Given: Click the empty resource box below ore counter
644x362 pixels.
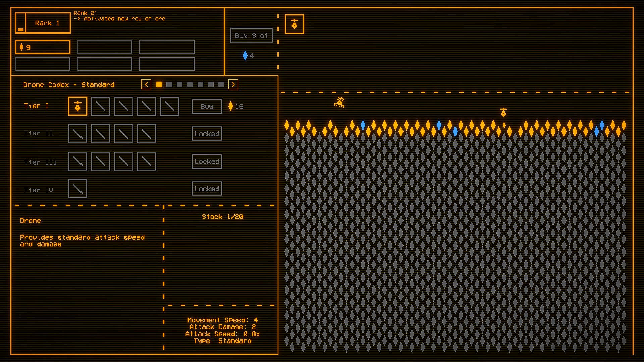Looking at the screenshot, I should point(43,64).
